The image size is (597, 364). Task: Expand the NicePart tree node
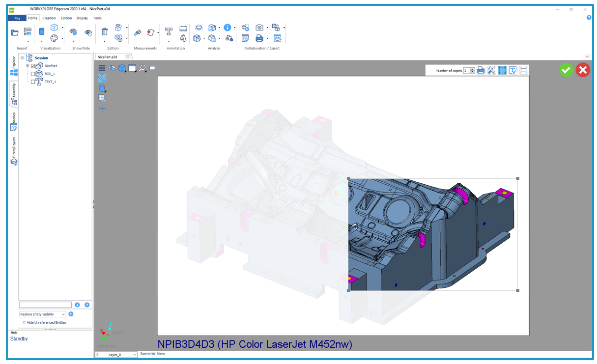pyautogui.click(x=28, y=66)
